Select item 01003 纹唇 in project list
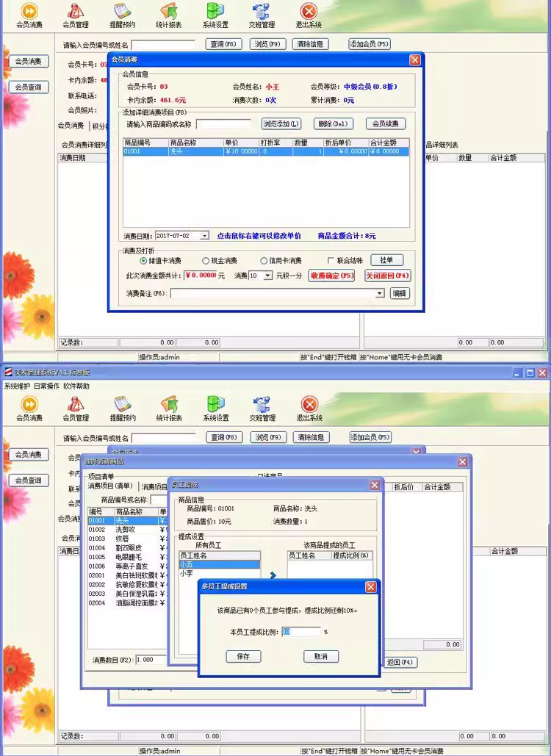This screenshot has width=551, height=756. point(127,539)
